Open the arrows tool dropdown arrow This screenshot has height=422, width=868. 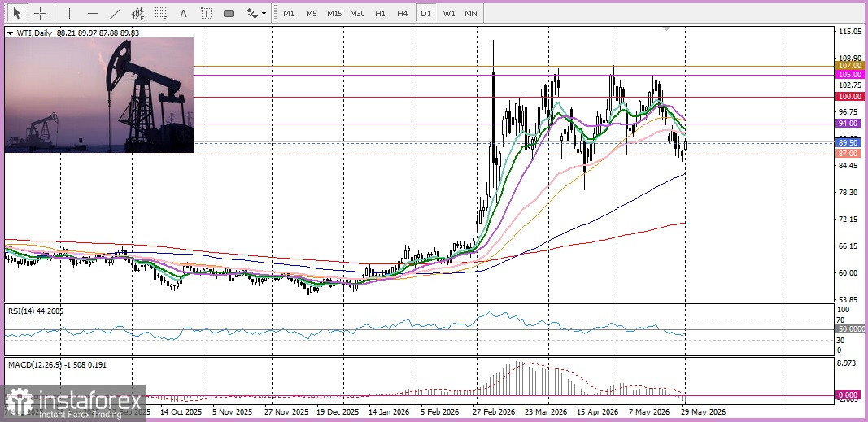264,13
